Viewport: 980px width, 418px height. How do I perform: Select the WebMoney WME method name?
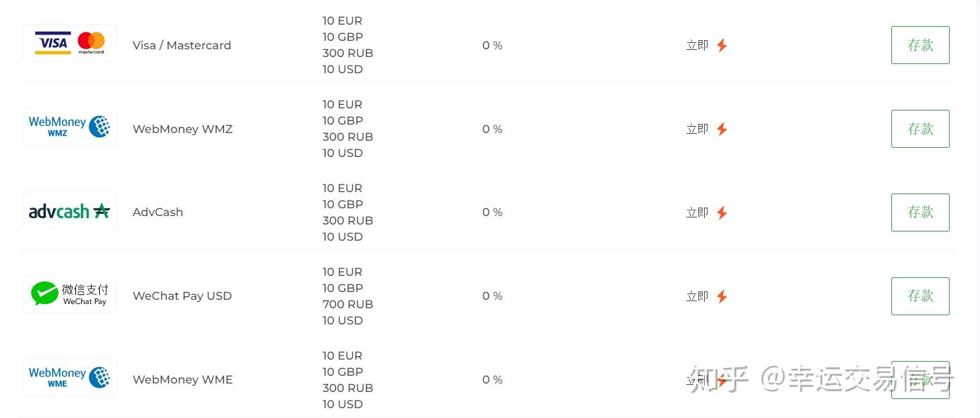tap(182, 379)
